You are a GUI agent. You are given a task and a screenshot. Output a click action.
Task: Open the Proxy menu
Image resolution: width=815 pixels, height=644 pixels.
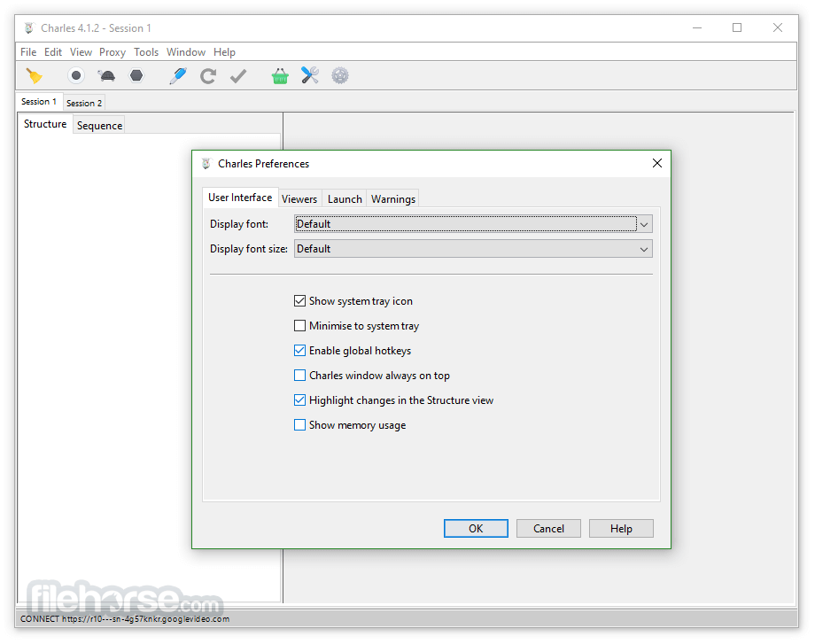[113, 52]
